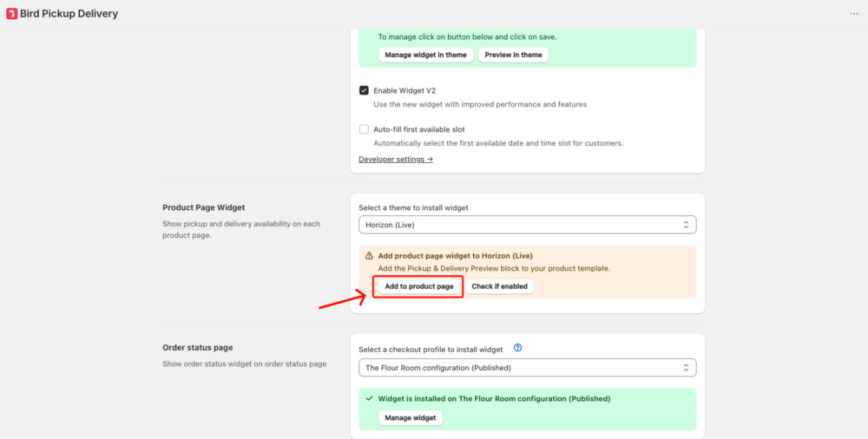Open the Developer settings link
This screenshot has height=439, width=868.
point(396,160)
